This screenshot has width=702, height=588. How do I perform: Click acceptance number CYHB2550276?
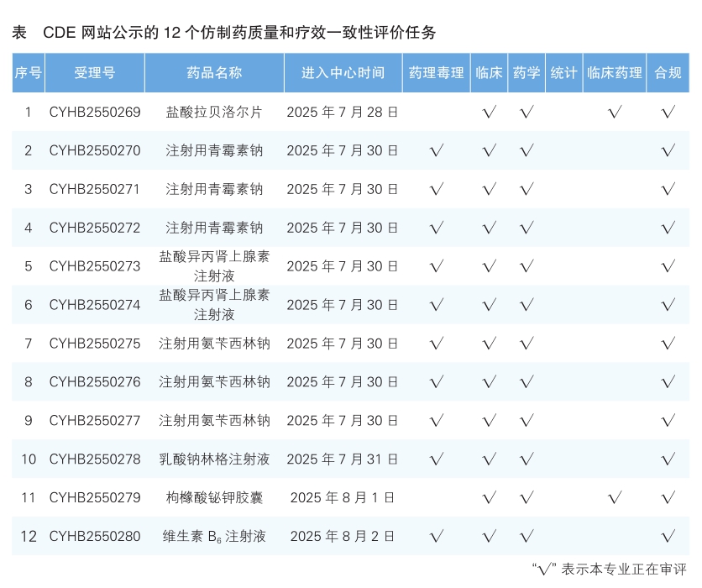(x=95, y=382)
